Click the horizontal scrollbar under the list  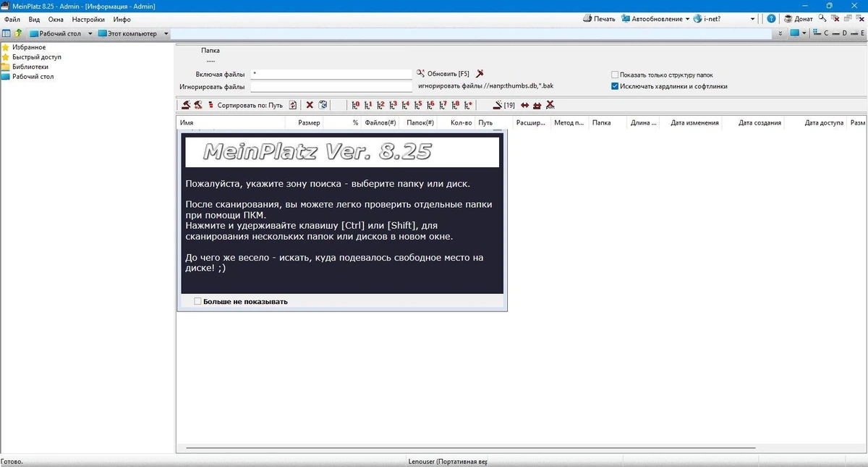tap(470, 448)
